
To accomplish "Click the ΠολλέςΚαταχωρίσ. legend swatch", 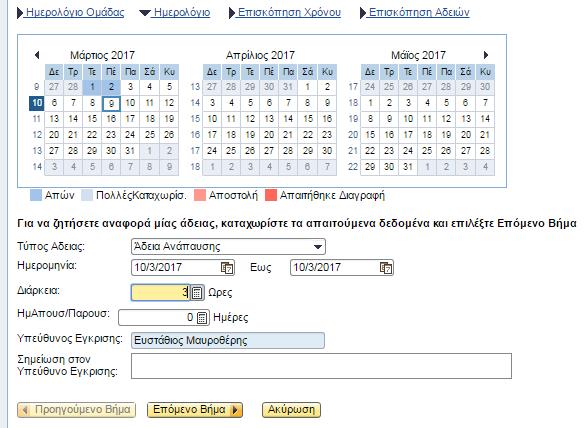I will coord(87,195).
